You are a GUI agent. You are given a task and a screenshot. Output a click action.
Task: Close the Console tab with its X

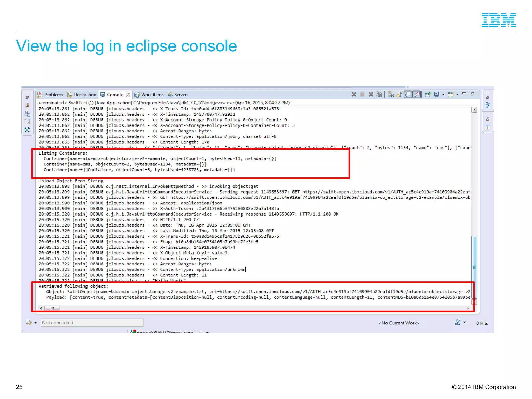(128, 95)
